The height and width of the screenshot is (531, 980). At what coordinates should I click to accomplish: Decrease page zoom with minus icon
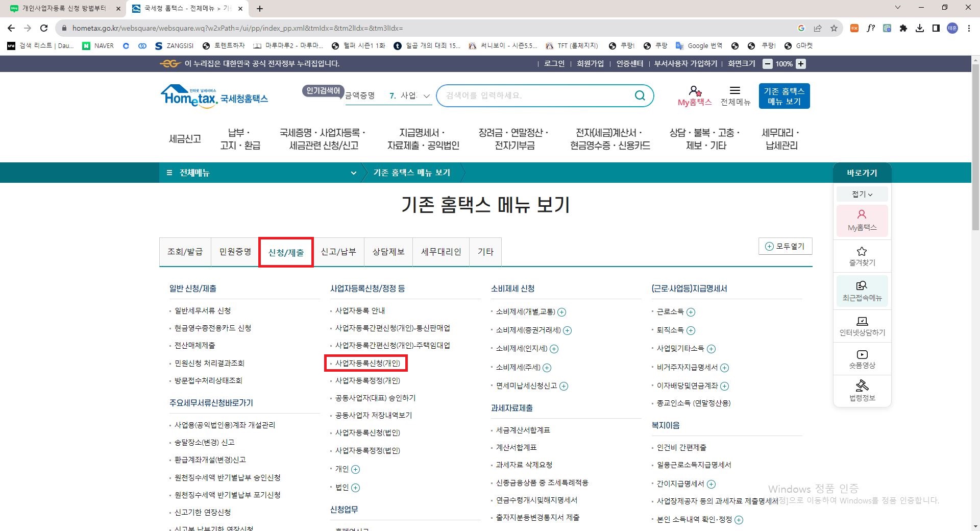click(767, 64)
